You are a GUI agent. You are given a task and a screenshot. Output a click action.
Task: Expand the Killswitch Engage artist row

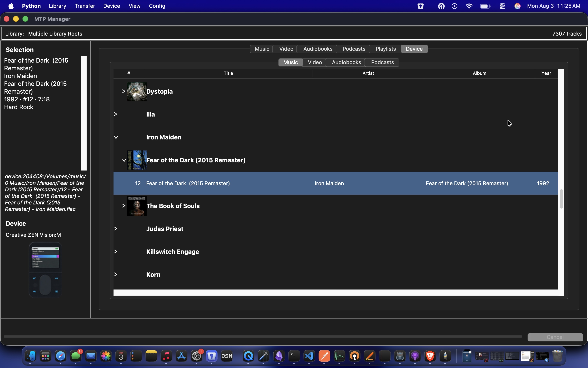[116, 252]
